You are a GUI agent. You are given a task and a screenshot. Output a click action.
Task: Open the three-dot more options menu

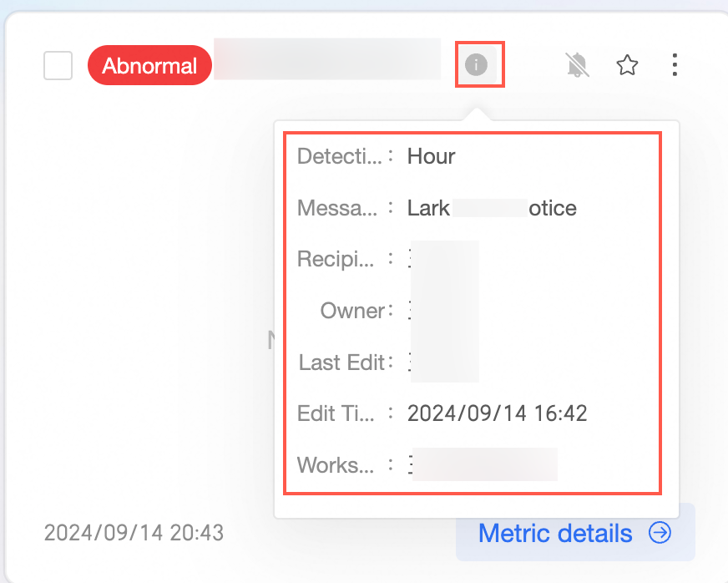[675, 64]
